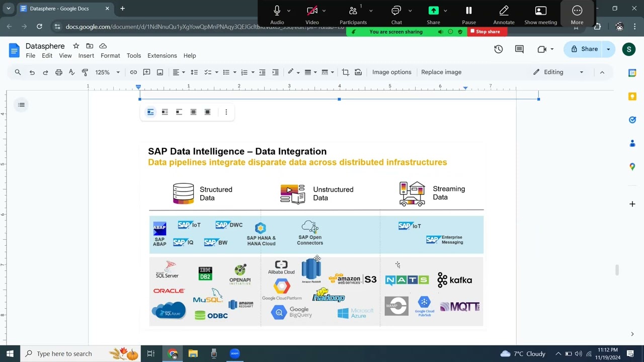Move document to a folder
The width and height of the screenshot is (644, 362).
(90, 46)
